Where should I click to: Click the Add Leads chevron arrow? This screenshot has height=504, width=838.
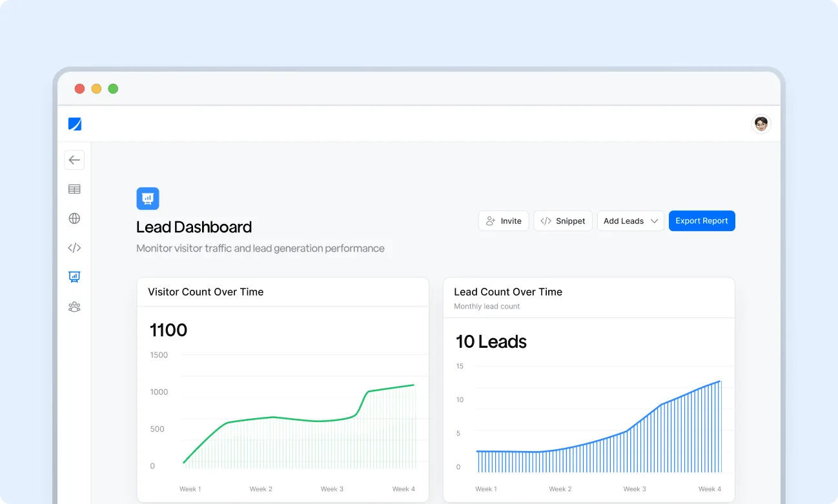[654, 221]
